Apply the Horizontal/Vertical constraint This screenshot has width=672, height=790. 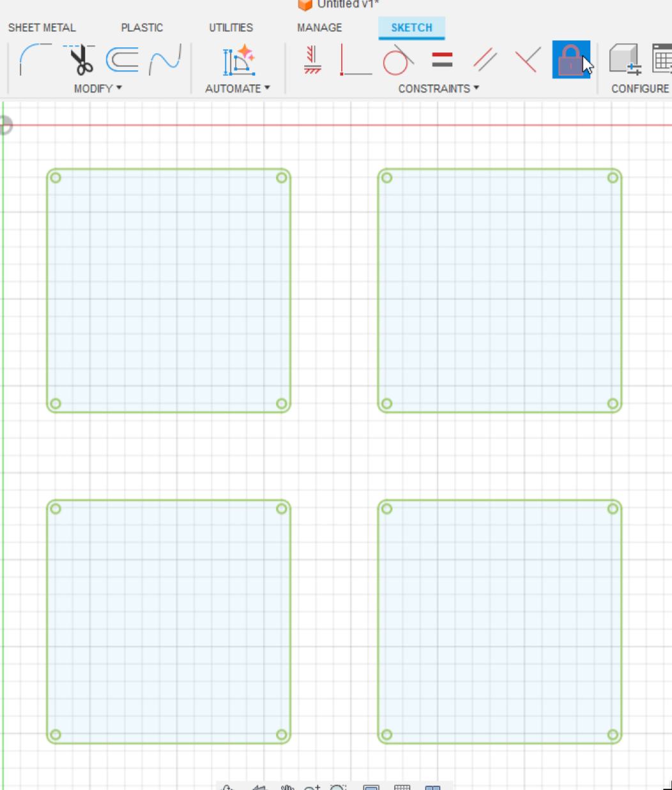coord(312,60)
